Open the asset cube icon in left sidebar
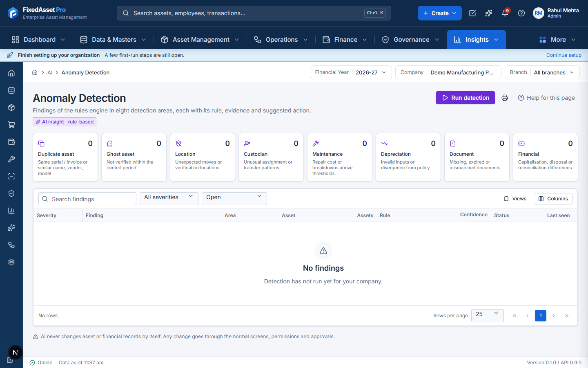Image resolution: width=588 pixels, height=368 pixels. click(x=11, y=108)
